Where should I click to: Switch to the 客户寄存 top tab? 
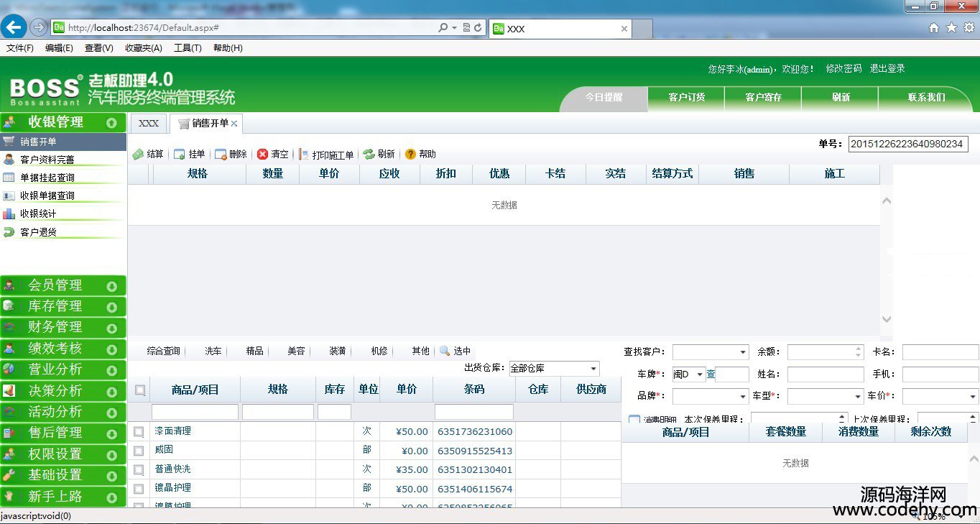coord(763,98)
